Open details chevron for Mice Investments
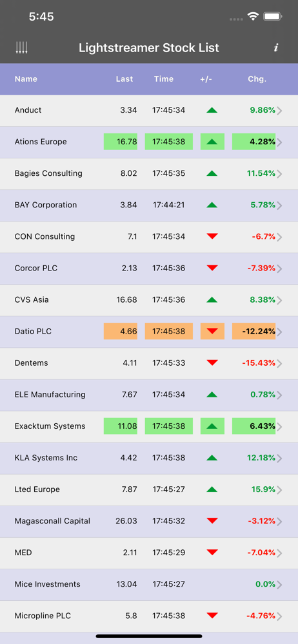 [x=279, y=585]
